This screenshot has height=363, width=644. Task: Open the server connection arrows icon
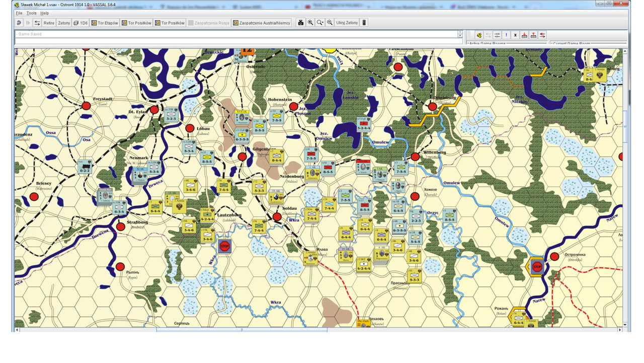click(x=37, y=23)
